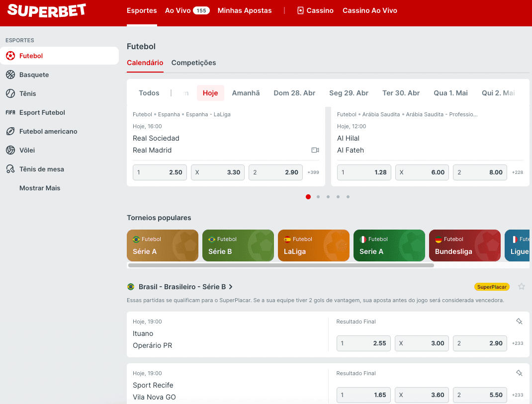Pin the Ituano vs Operário PR match

point(519,321)
